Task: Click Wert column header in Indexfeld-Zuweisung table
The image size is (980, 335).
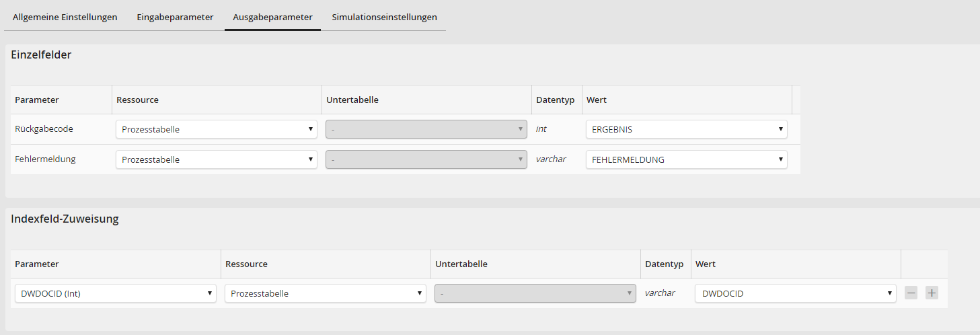Action: pyautogui.click(x=706, y=264)
